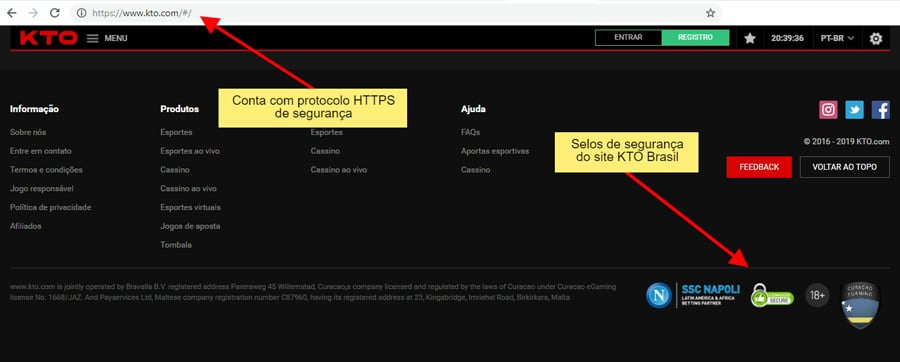Click the green REGISTRO button
This screenshot has height=362, width=900.
pos(695,37)
